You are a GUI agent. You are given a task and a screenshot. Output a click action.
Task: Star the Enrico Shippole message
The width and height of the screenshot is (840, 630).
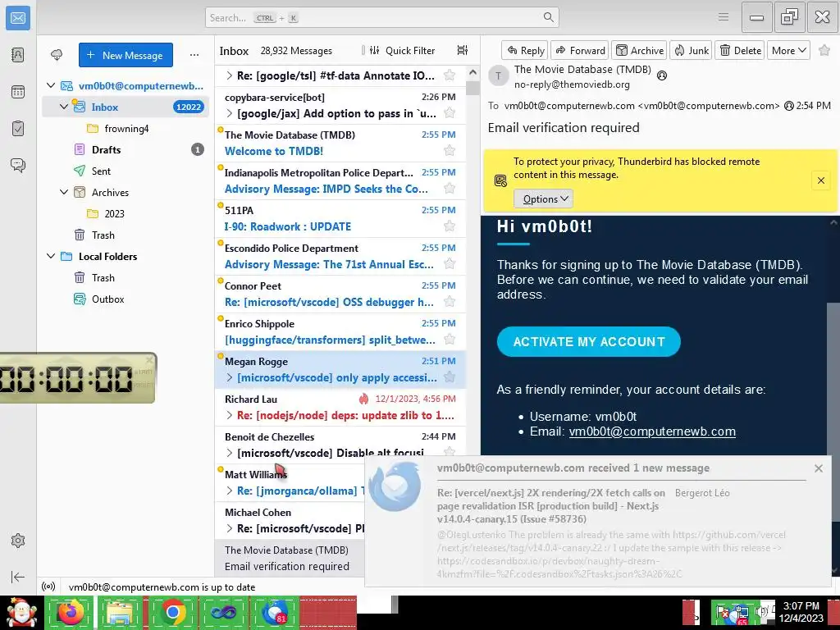pos(450,340)
